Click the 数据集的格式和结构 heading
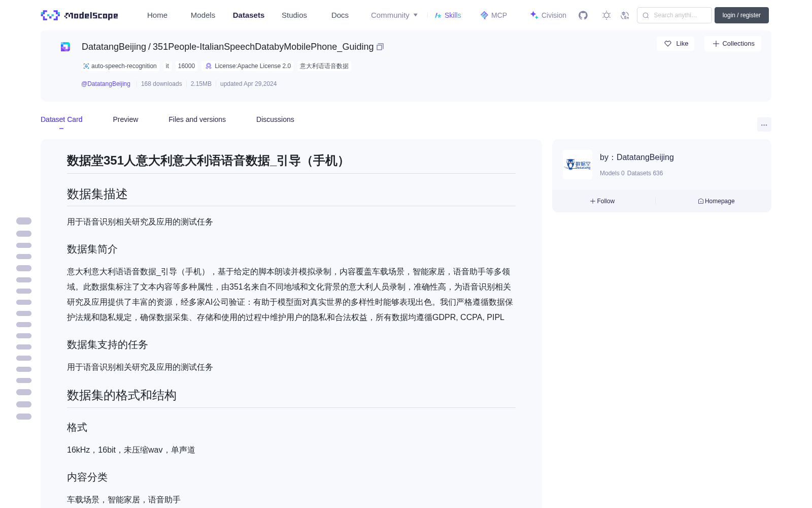812x508 pixels. click(x=122, y=395)
